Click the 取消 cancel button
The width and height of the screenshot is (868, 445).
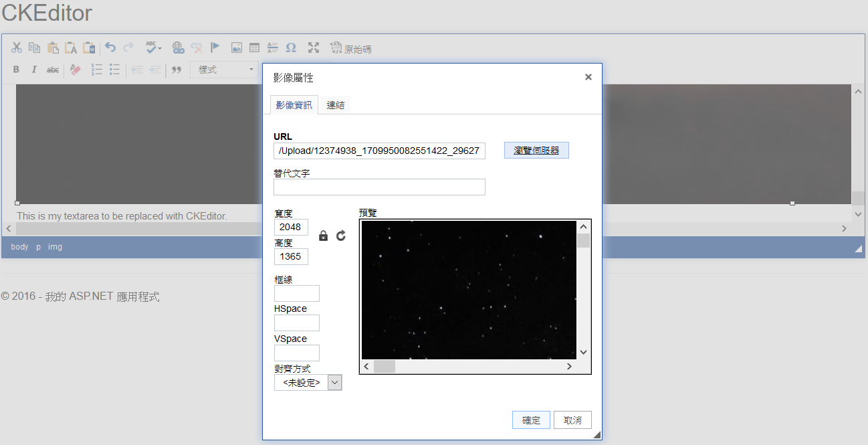click(x=573, y=420)
